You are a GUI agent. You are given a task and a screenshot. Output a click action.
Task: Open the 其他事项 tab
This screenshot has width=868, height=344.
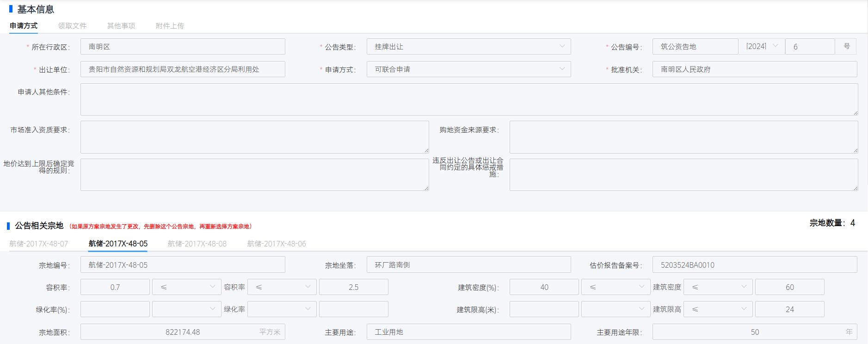click(121, 26)
